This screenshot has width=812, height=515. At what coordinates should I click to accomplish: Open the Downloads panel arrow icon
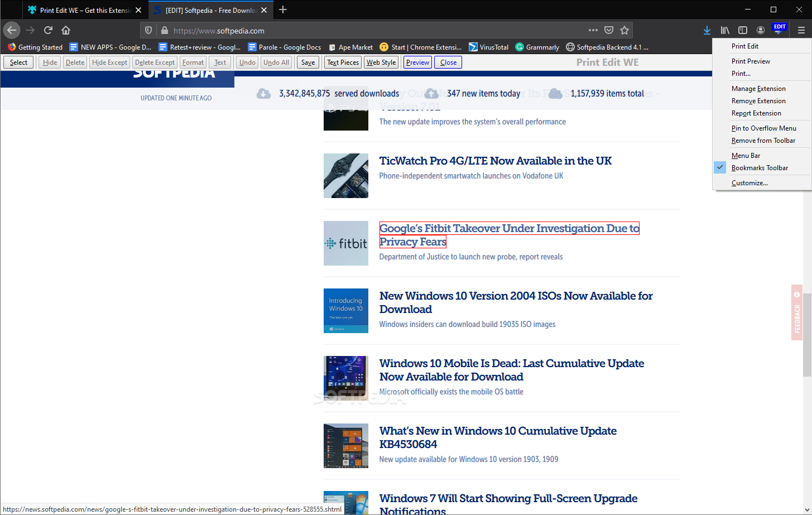[707, 30]
